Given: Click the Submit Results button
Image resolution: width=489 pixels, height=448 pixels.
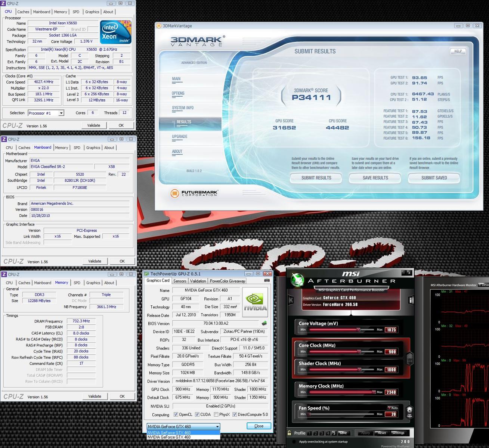Looking at the screenshot, I should [x=316, y=178].
